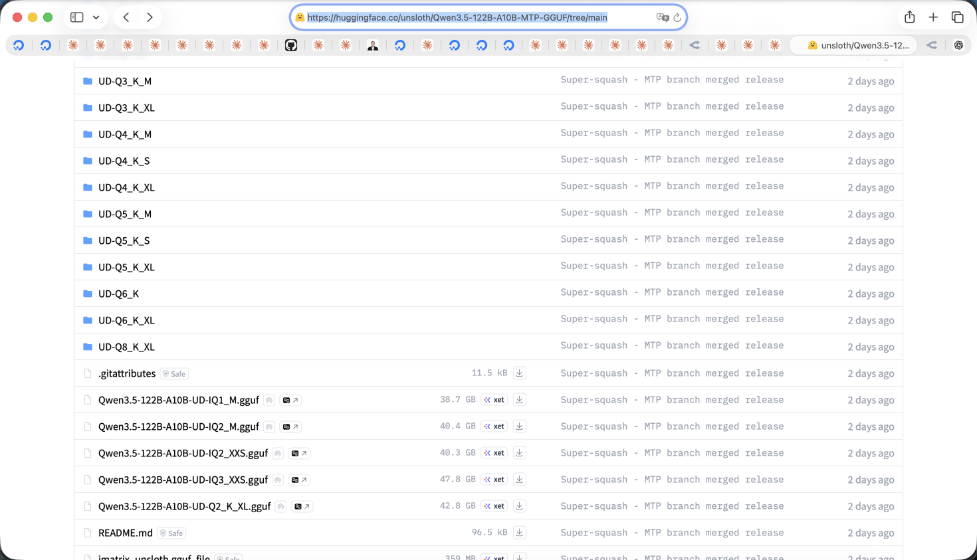Open the UD-Q4_K_S folder
977x560 pixels.
point(124,161)
